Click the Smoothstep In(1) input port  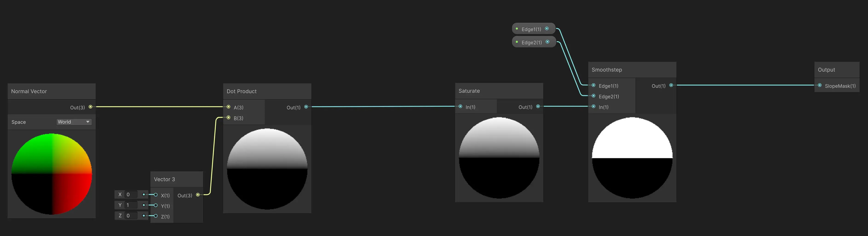[x=593, y=106]
